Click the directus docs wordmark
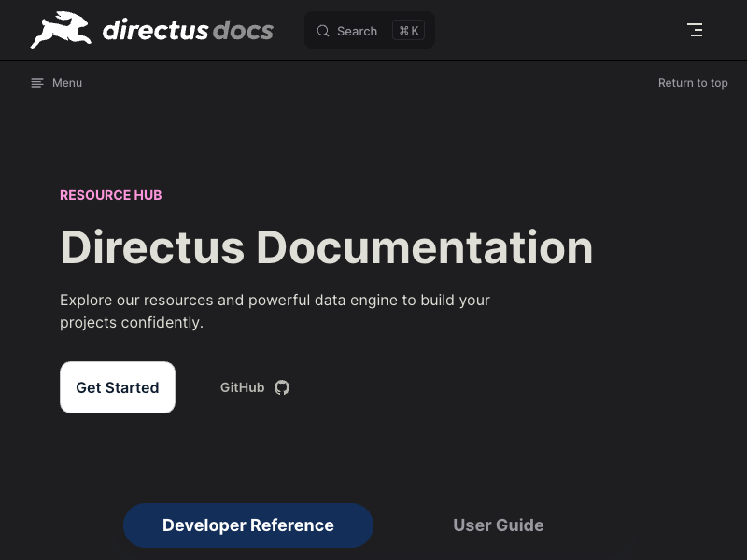This screenshot has height=560, width=747. pyautogui.click(x=189, y=30)
